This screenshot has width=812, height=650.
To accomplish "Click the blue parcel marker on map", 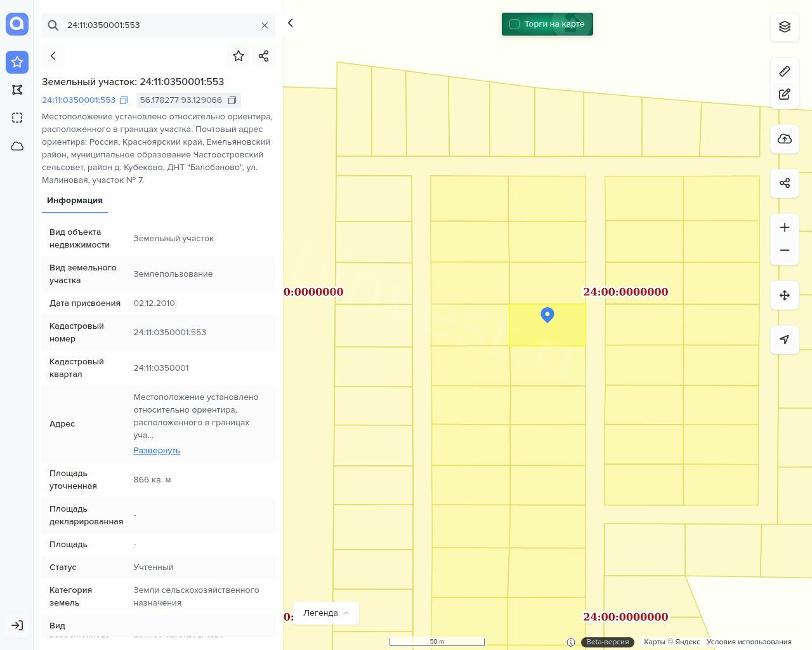I will tap(547, 314).
